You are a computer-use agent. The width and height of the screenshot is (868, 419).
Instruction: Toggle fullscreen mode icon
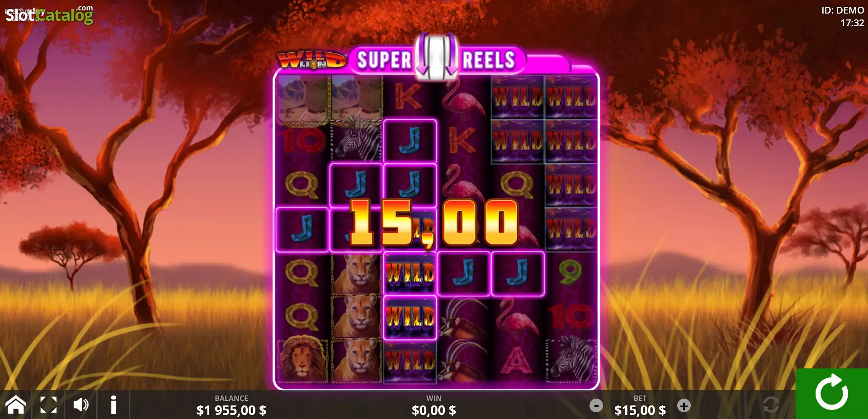tap(48, 405)
